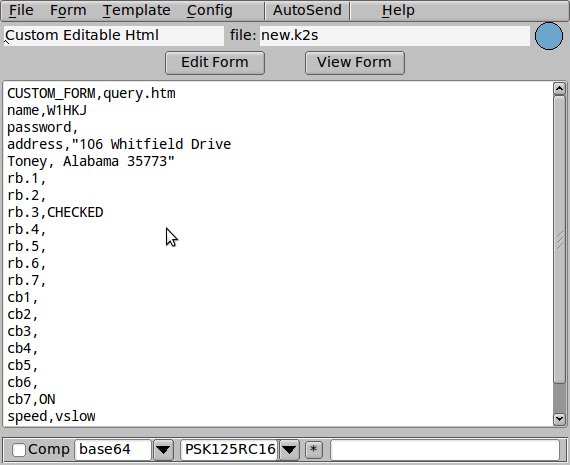
Task: Click the cb6, line
Action: click(x=23, y=382)
